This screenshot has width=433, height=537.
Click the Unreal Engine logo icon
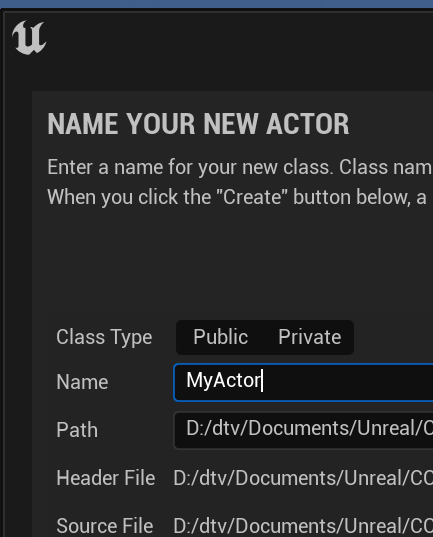coord(29,38)
